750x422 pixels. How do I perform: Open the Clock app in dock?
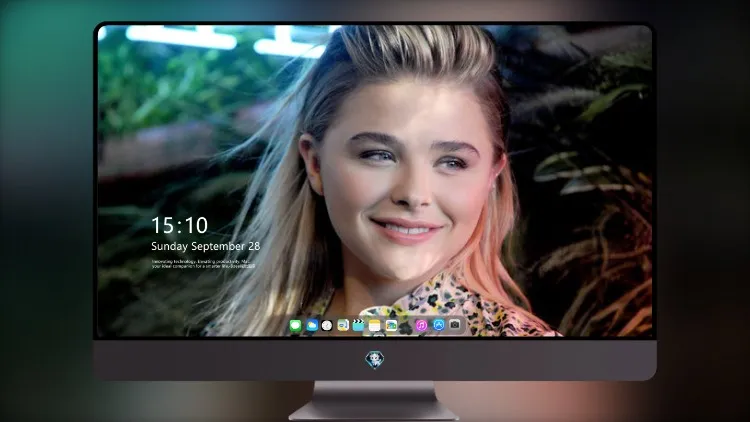pyautogui.click(x=327, y=326)
